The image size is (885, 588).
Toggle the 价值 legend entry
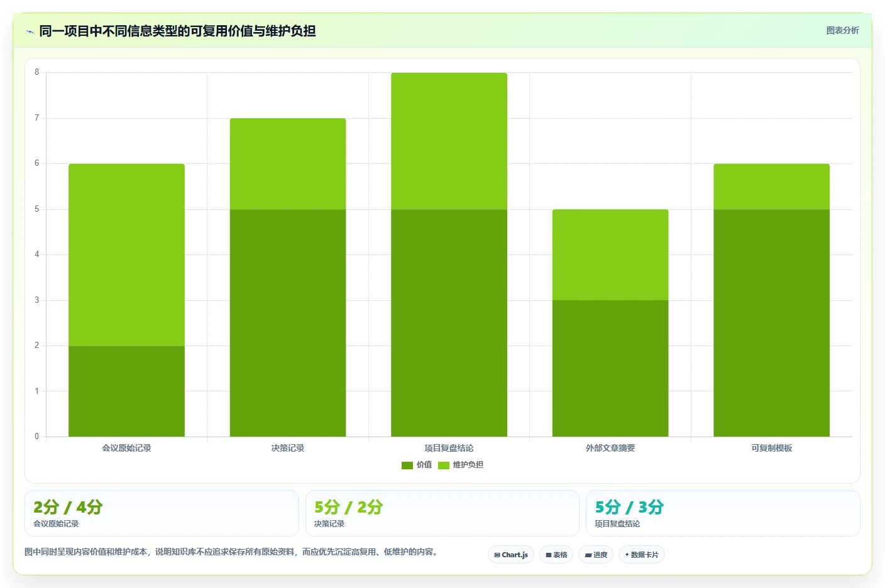(417, 465)
